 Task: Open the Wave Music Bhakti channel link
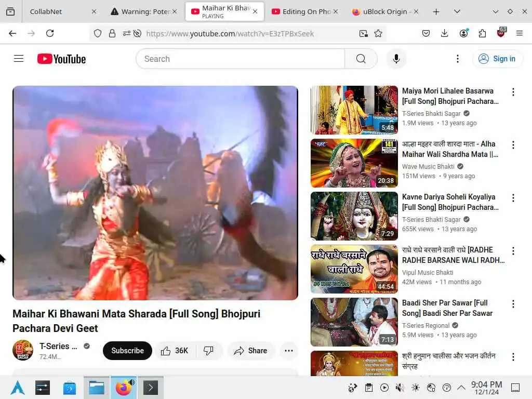point(428,167)
